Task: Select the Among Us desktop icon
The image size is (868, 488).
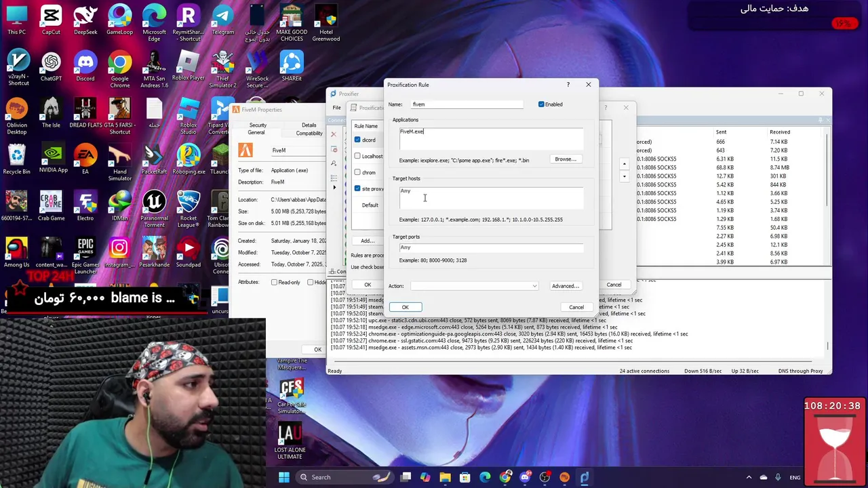Action: (x=16, y=253)
